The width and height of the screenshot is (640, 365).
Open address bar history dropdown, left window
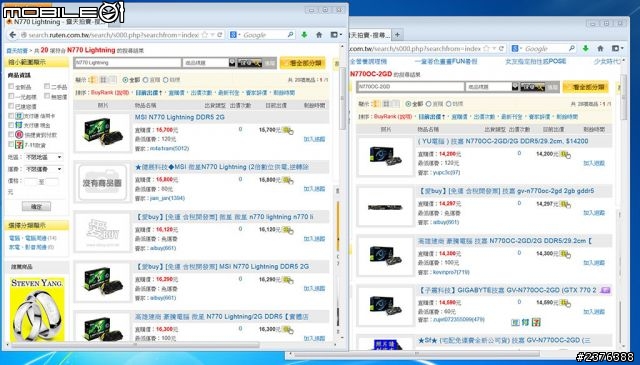tap(212, 35)
